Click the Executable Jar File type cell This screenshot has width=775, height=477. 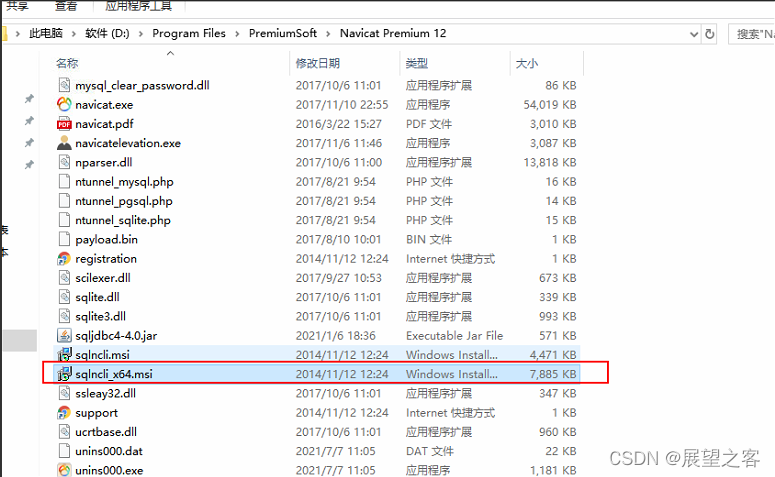click(x=454, y=336)
